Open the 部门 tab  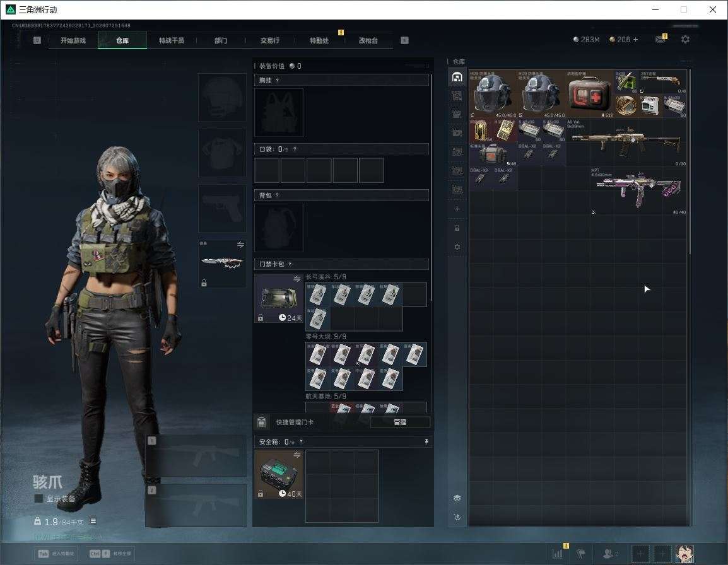pos(221,40)
